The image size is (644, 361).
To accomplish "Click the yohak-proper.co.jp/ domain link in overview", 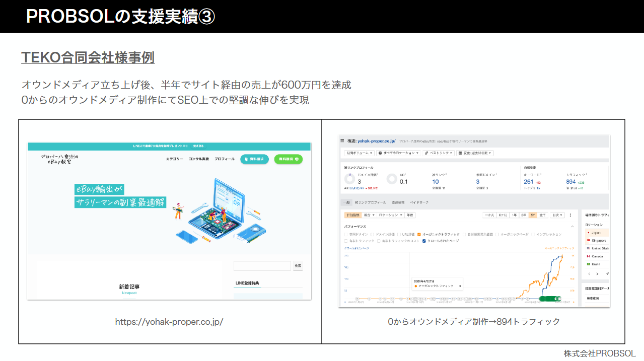I will (378, 141).
